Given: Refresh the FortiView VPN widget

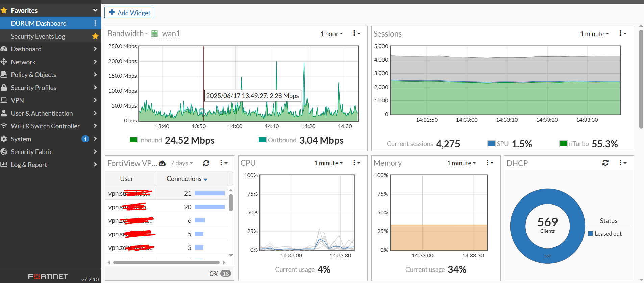Looking at the screenshot, I should point(206,163).
